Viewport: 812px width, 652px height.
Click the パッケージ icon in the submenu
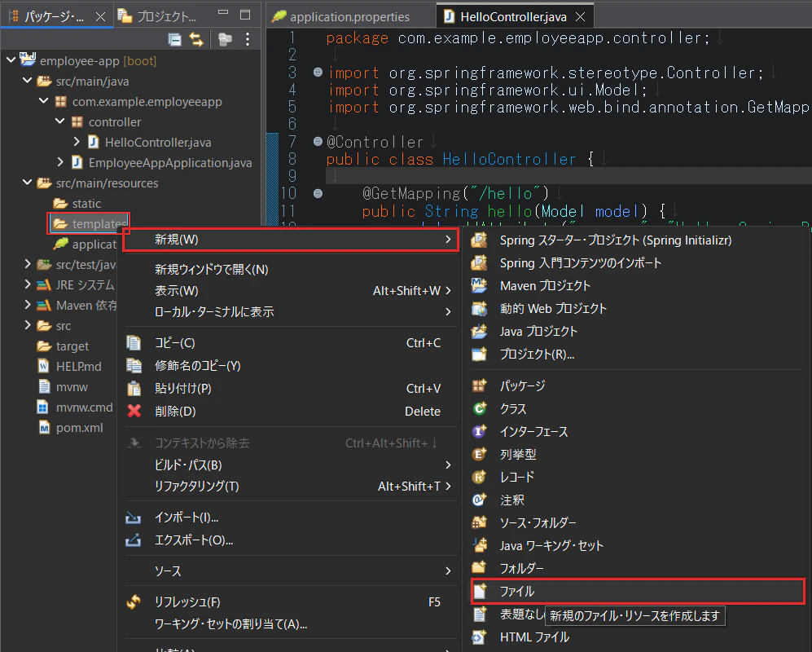tap(479, 385)
